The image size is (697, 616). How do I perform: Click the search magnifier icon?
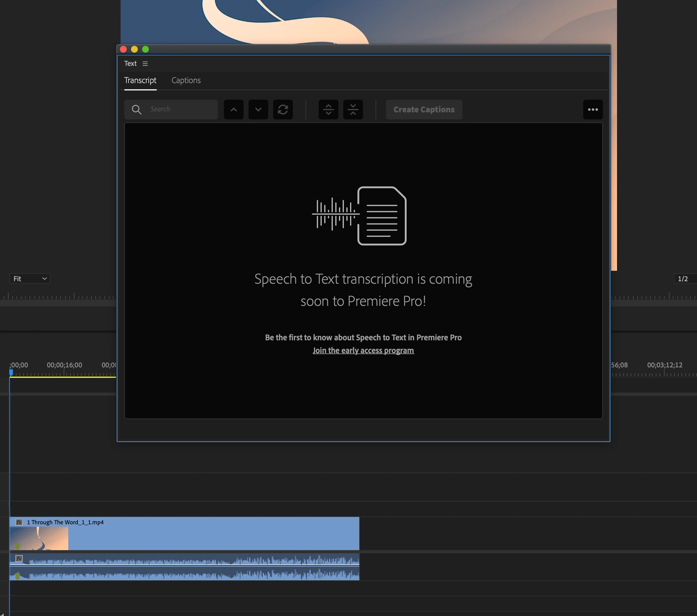[136, 110]
